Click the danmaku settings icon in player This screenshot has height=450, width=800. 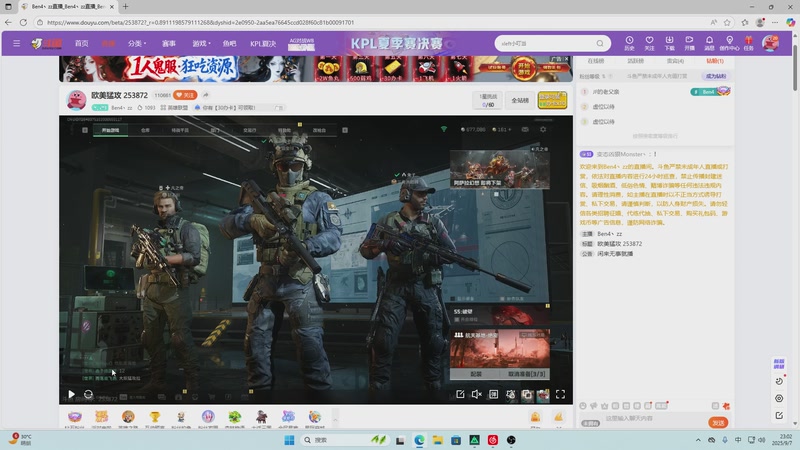click(x=510, y=394)
